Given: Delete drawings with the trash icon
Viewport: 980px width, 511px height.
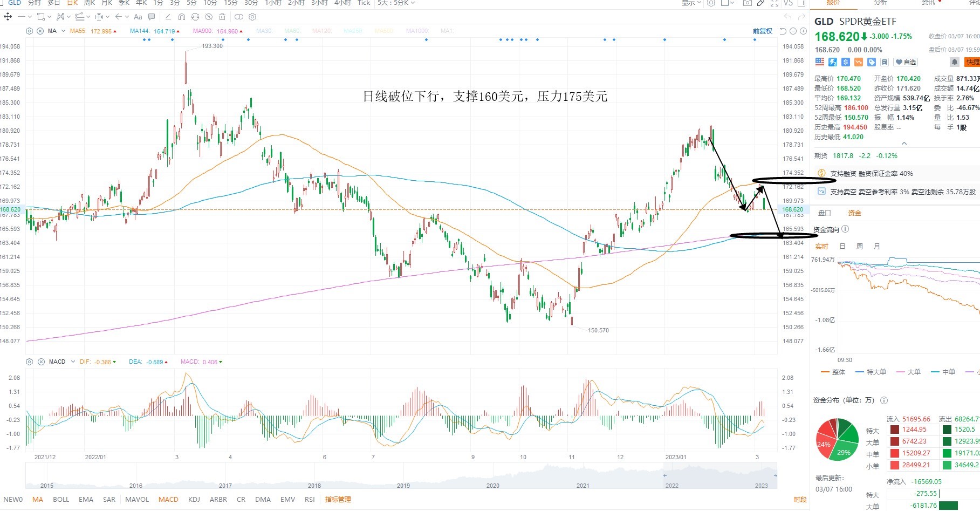Looking at the screenshot, I should [222, 17].
